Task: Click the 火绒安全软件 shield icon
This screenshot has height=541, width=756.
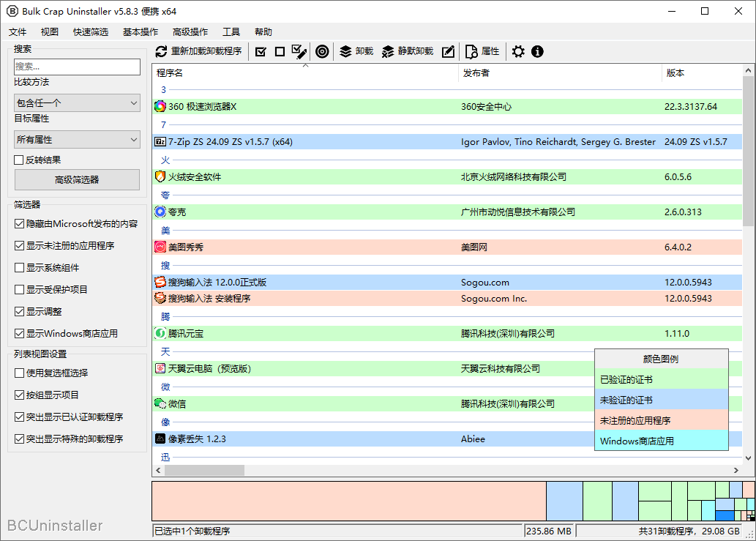Action: (160, 176)
